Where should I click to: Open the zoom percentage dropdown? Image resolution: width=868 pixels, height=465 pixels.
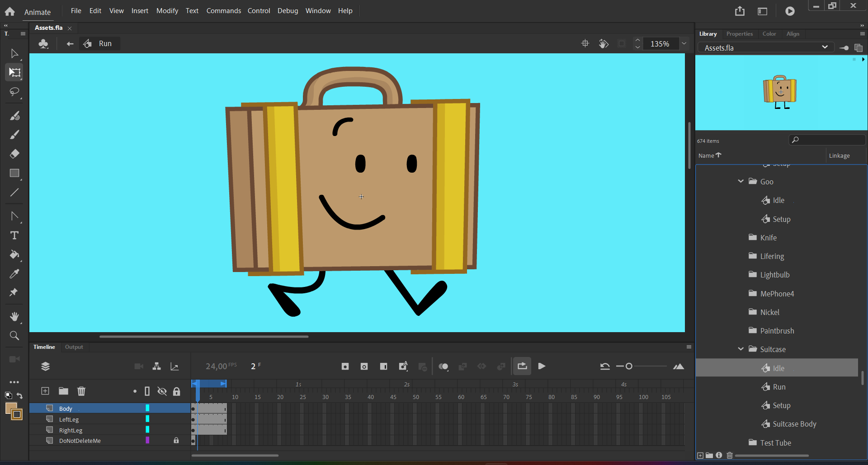(684, 43)
